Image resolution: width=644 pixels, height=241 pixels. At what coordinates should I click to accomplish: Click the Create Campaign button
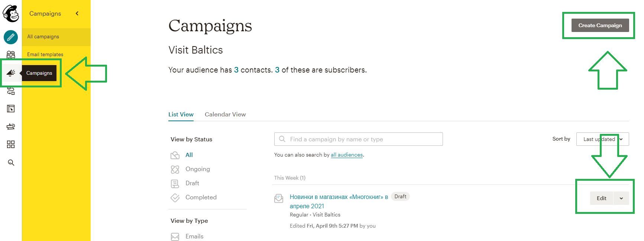pos(600,25)
